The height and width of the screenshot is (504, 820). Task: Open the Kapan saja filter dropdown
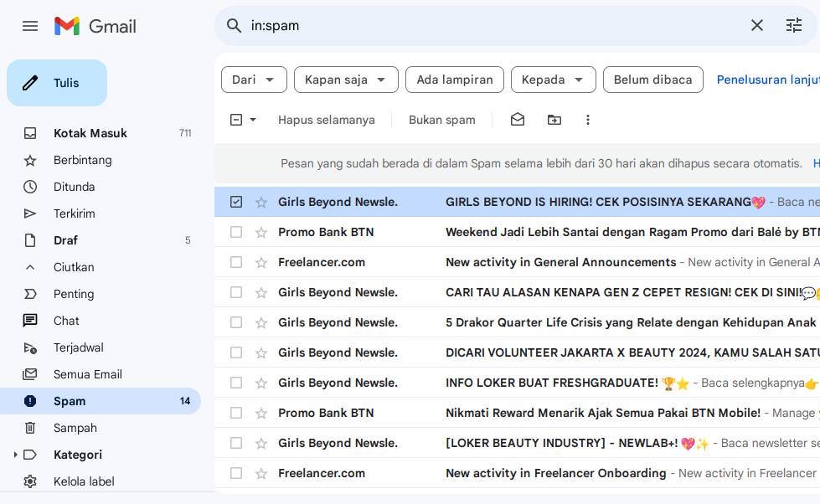[x=346, y=80]
